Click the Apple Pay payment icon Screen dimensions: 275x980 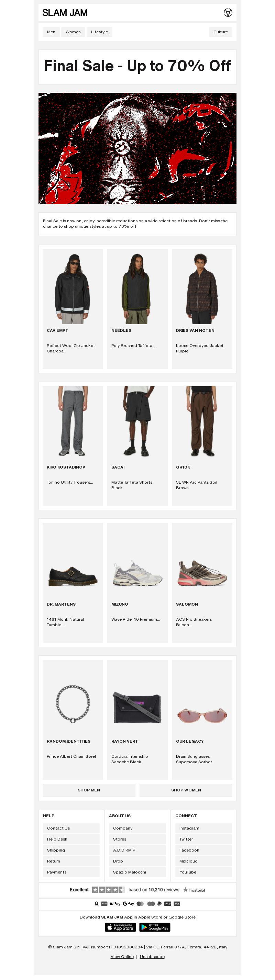point(115,903)
